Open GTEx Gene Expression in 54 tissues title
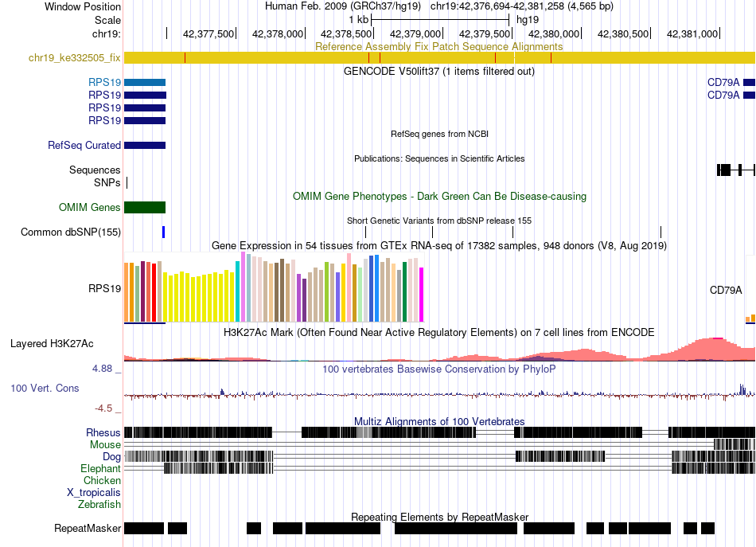Image resolution: width=756 pixels, height=547 pixels. (439, 245)
